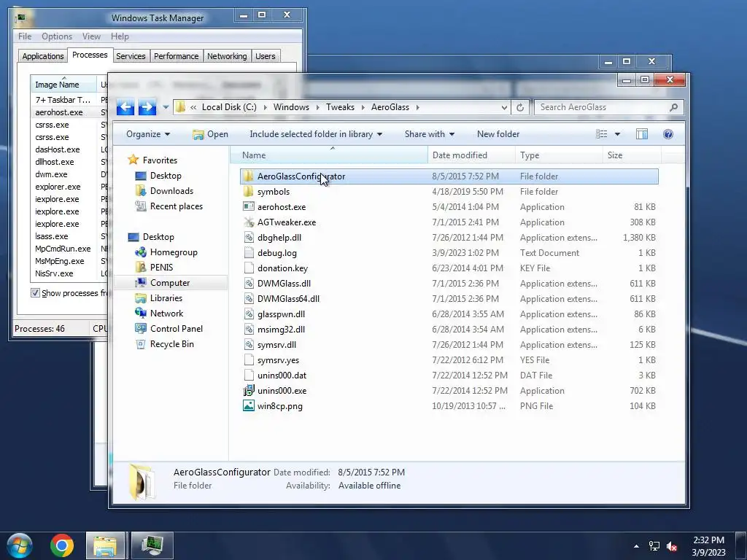This screenshot has height=560, width=747.
Task: Select the aerohost.exe file icon
Action: pyautogui.click(x=248, y=206)
